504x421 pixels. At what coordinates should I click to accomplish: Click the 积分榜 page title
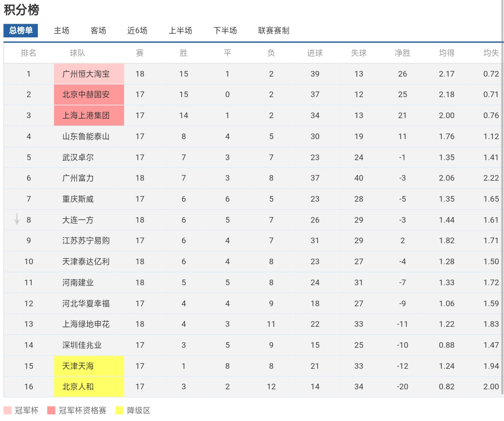21,10
